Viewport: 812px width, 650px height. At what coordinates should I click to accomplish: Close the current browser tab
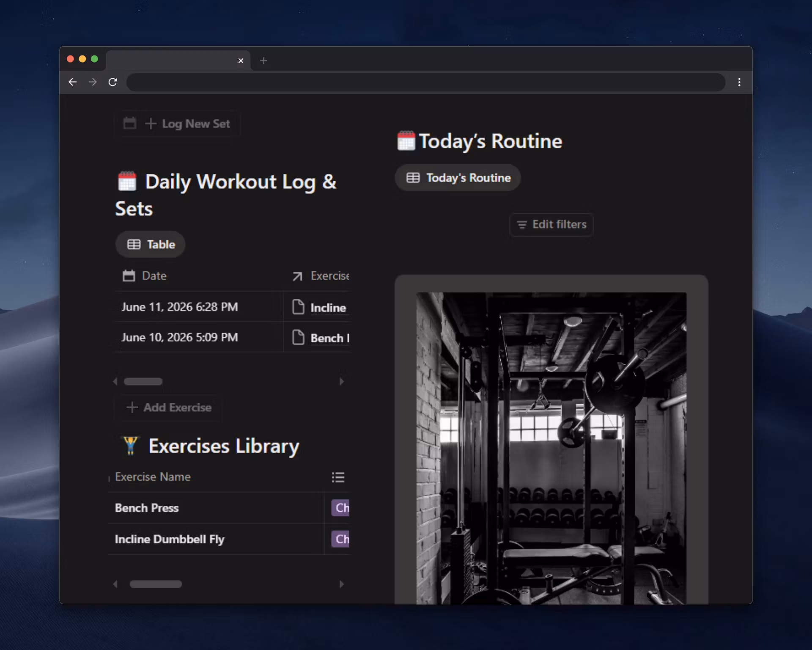[x=241, y=61]
